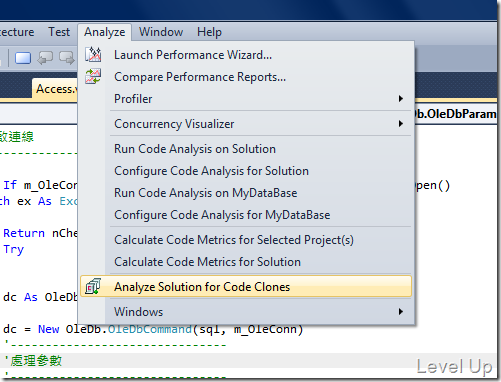Screen dimensions: 501x382
Task: Click the 'New' keyword in code
Action: point(49,329)
